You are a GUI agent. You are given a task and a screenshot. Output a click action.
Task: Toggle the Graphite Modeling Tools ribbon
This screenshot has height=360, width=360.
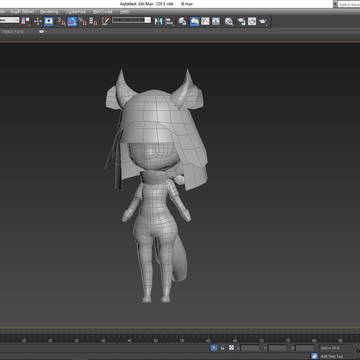pos(195,21)
